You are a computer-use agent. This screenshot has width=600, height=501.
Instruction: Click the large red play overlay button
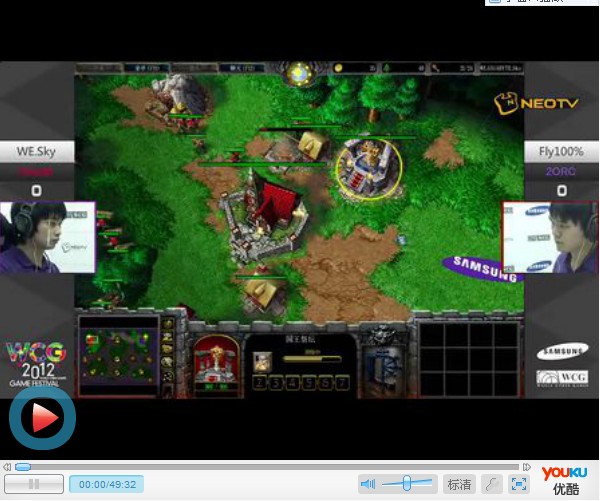(x=42, y=418)
